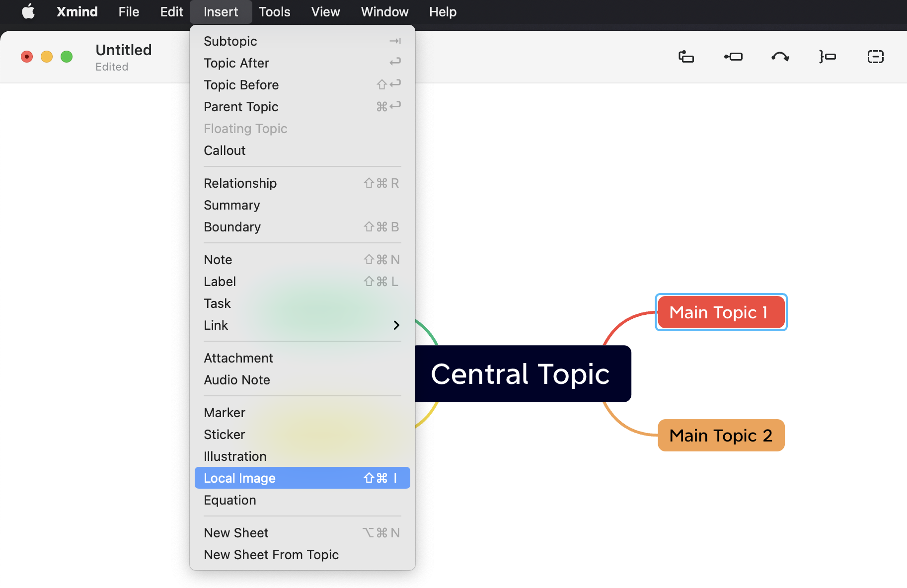Choose Note from the Insert menu
Screen dimensions: 907x588
(x=302, y=260)
